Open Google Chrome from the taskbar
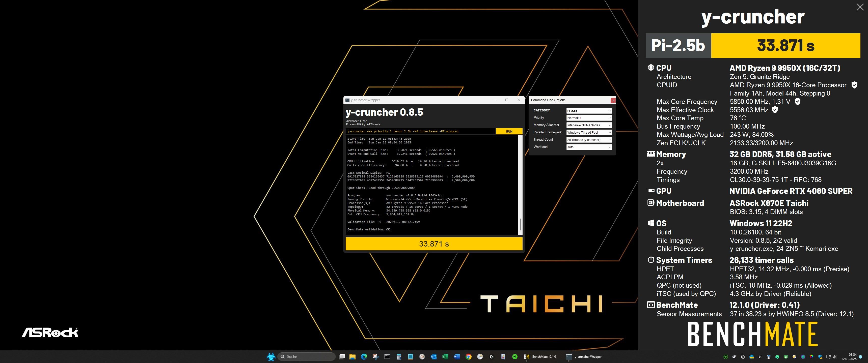This screenshot has width=868, height=363. pyautogui.click(x=468, y=357)
